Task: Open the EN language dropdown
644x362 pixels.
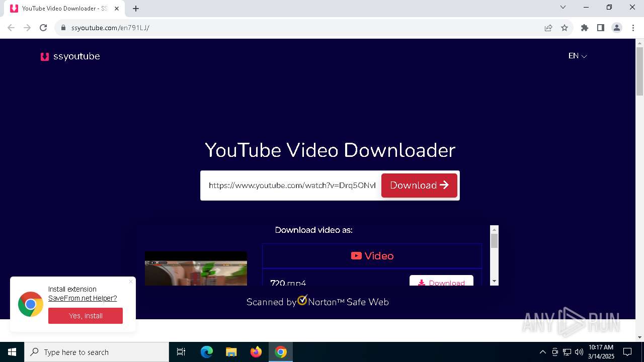Action: click(x=578, y=56)
